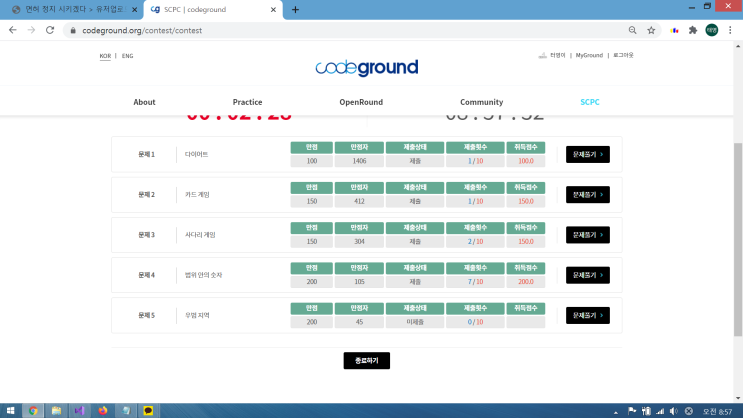Click the scrollbar down arrow
743x418 pixels.
pos(738,399)
